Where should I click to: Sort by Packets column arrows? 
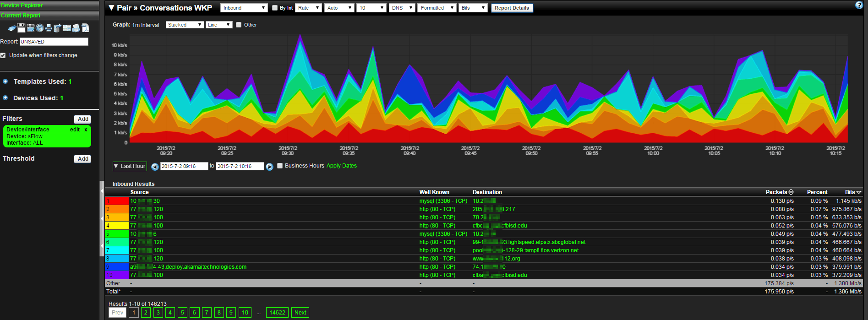[791, 192]
